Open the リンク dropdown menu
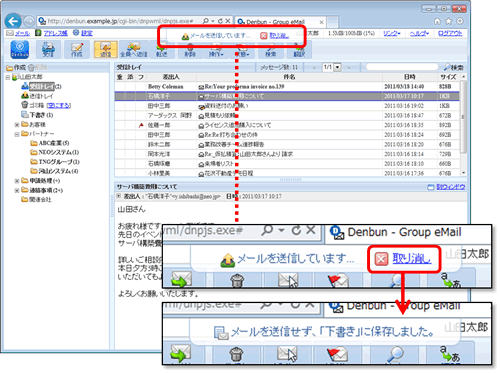The width and height of the screenshot is (500, 373). point(392,33)
